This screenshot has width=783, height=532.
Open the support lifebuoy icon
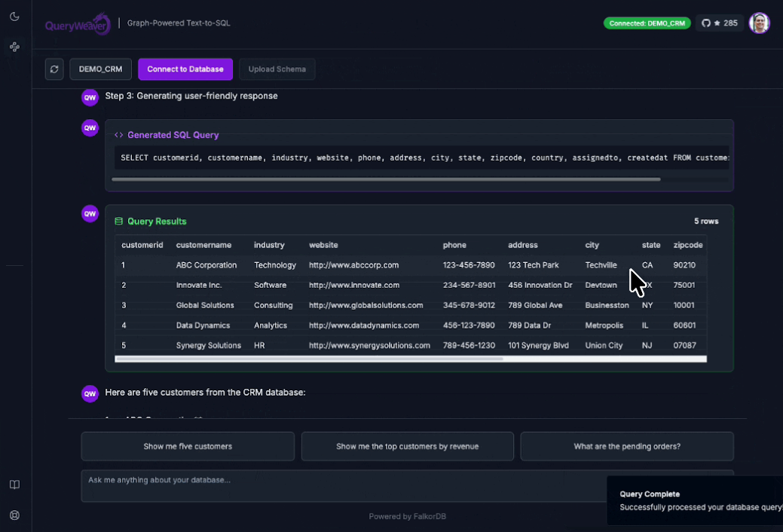14,515
